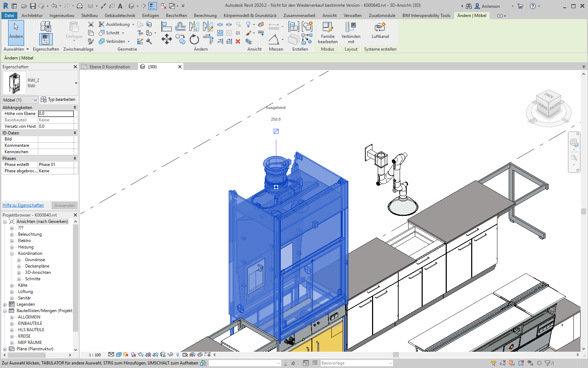Click the Mirror draw axis tool
This screenshot has height=368, width=588.
(x=208, y=27)
